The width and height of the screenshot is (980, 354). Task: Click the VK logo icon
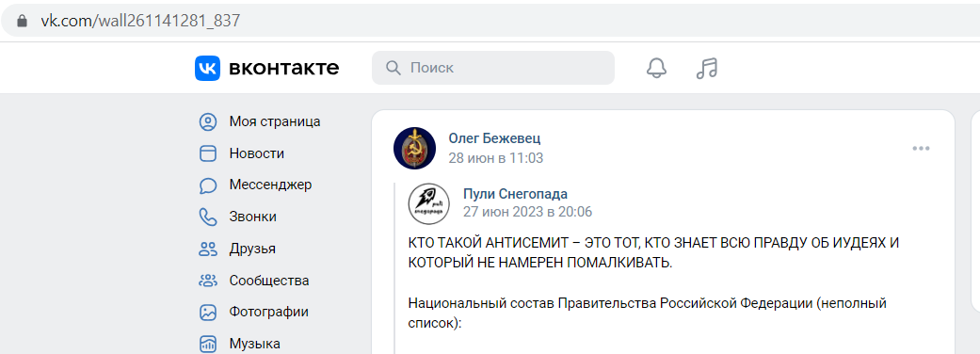pyautogui.click(x=207, y=68)
